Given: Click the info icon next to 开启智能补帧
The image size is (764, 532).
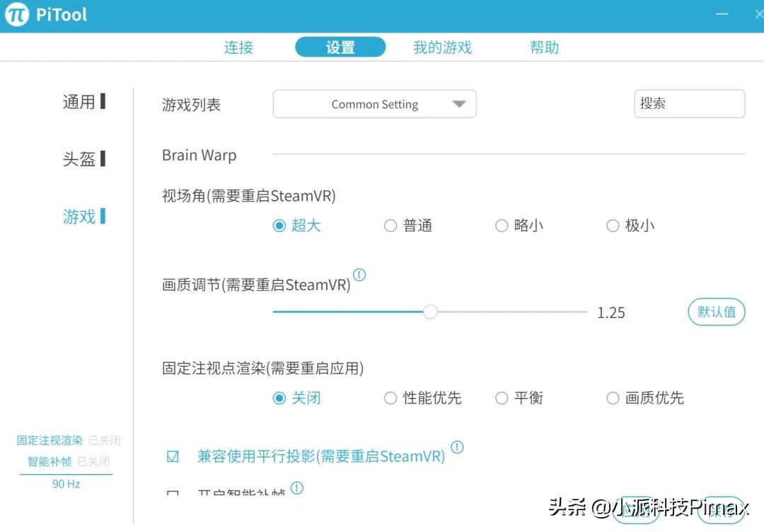Looking at the screenshot, I should 297,487.
